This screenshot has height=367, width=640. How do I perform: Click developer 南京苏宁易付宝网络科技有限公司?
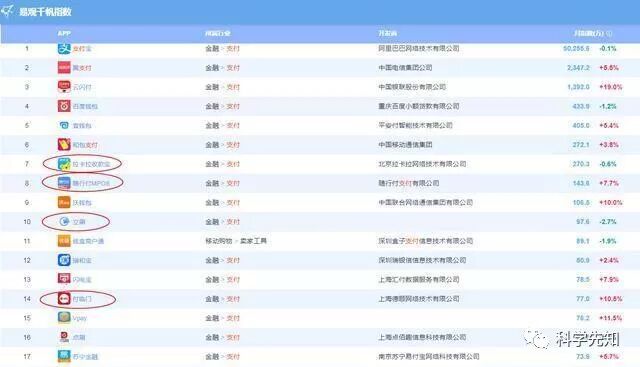429,357
